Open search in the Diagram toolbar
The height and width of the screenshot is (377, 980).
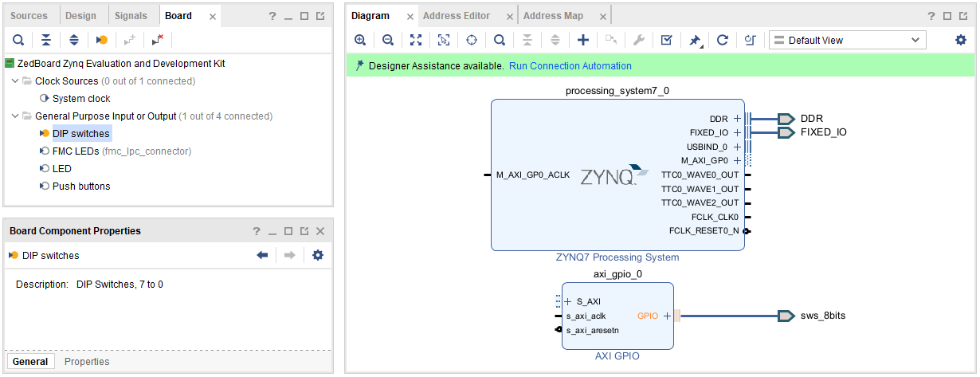click(500, 40)
